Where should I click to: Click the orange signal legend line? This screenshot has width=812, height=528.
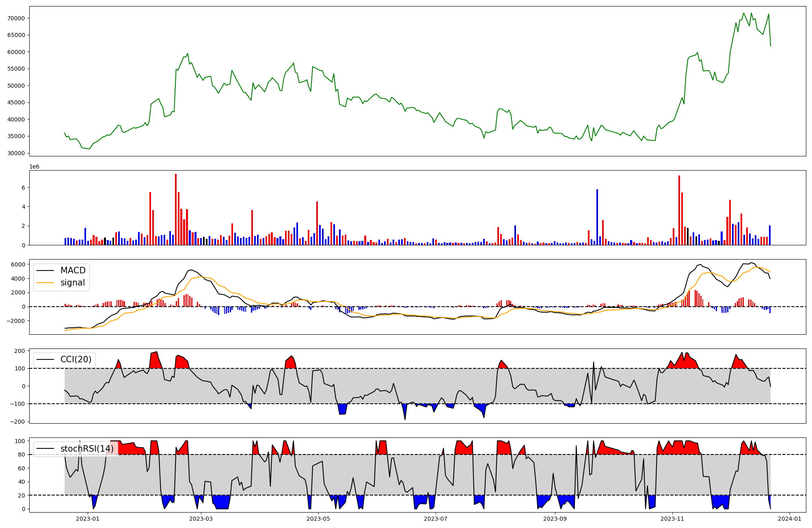(45, 283)
